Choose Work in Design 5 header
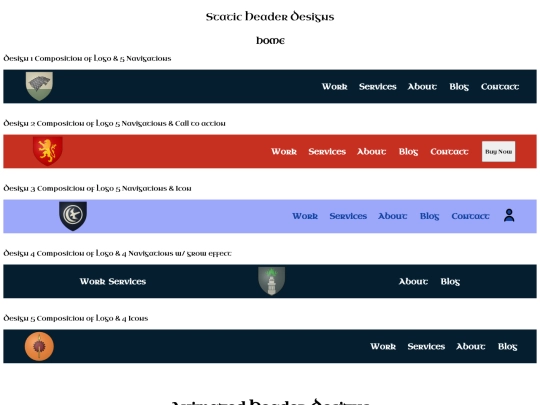 tap(383, 347)
